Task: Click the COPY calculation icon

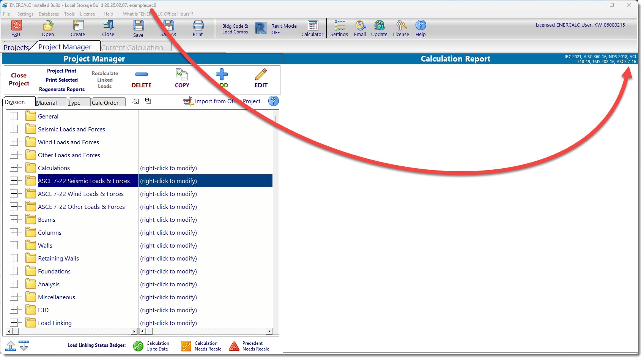Action: (x=182, y=74)
